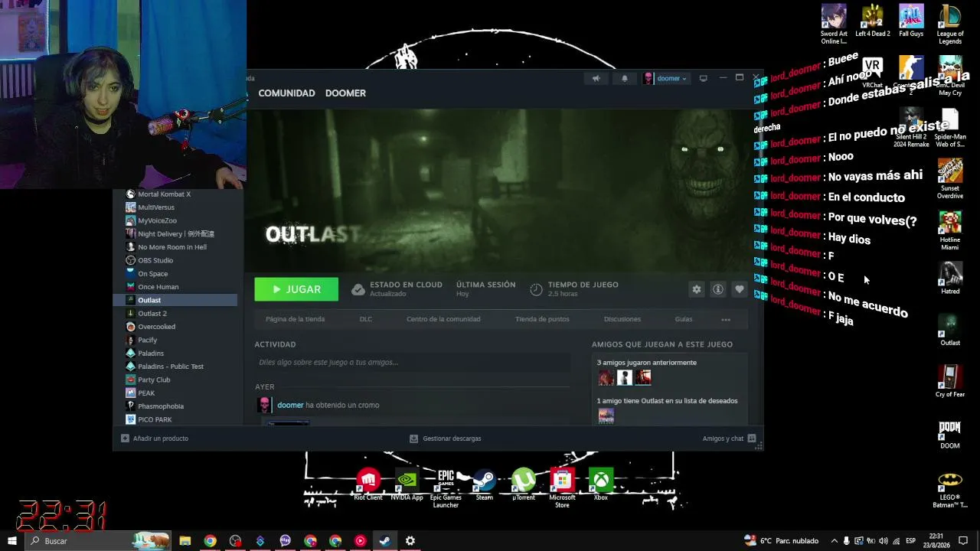Open Amigos y chat panel
This screenshot has height=551, width=980.
pos(729,439)
